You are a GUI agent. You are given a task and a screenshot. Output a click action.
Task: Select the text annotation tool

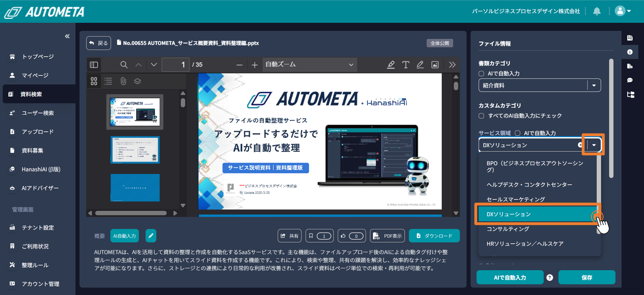tap(405, 65)
